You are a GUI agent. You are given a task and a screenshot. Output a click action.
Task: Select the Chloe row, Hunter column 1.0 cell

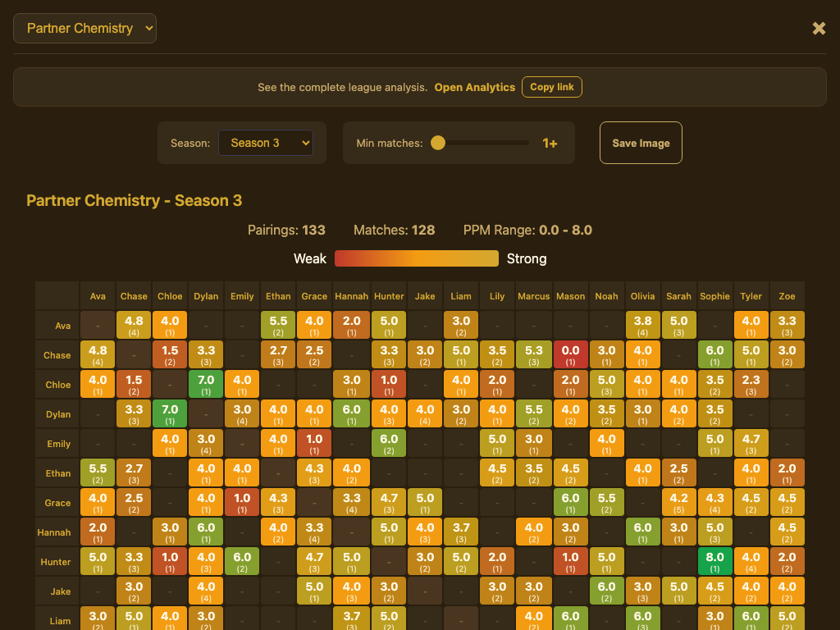click(389, 384)
